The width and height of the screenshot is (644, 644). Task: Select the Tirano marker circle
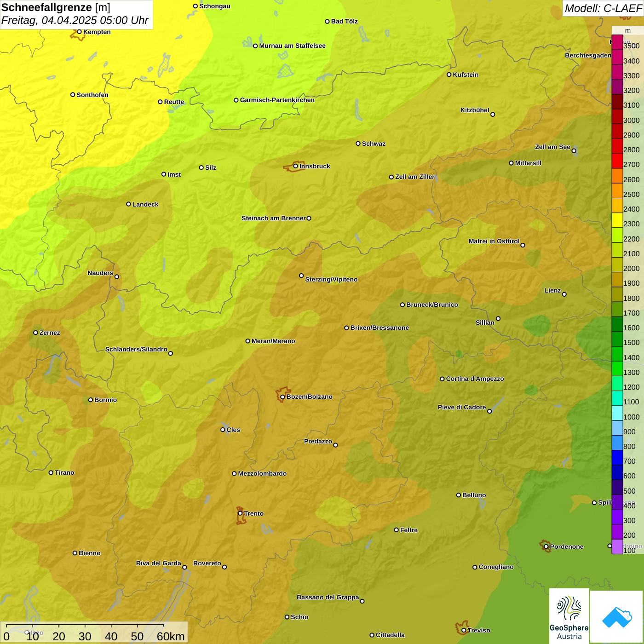click(51, 472)
